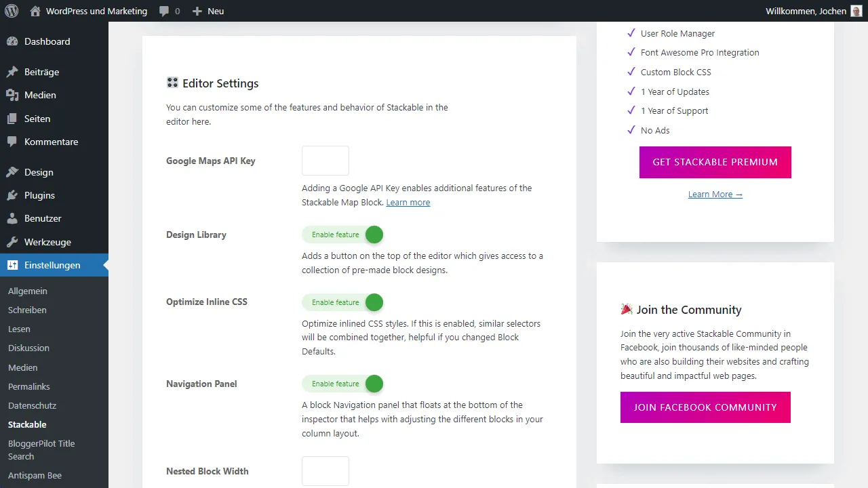Click the 1 Year of Support text

(x=674, y=110)
